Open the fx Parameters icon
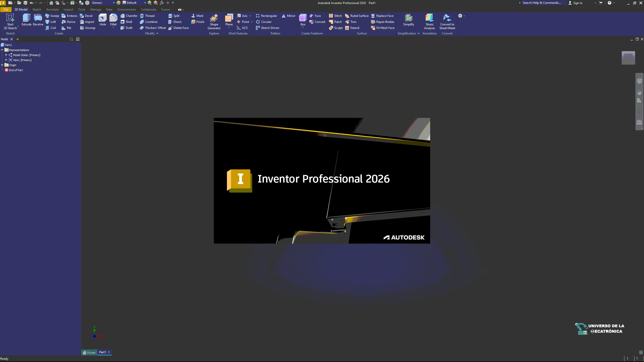The height and width of the screenshot is (362, 644). pyautogui.click(x=162, y=3)
